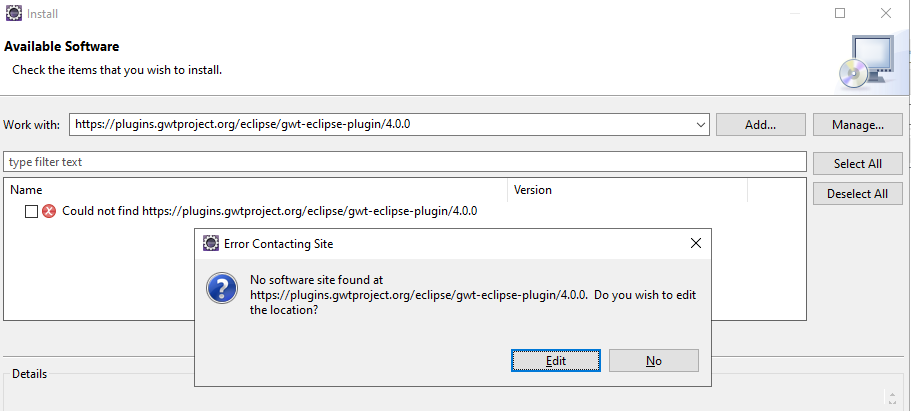Maximize the Install window

[x=840, y=13]
